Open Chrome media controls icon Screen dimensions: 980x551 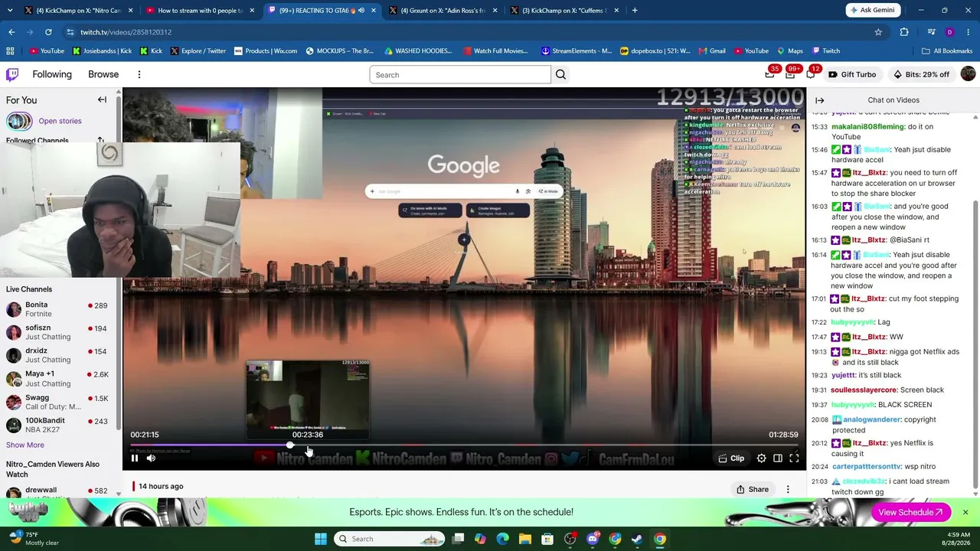(931, 32)
